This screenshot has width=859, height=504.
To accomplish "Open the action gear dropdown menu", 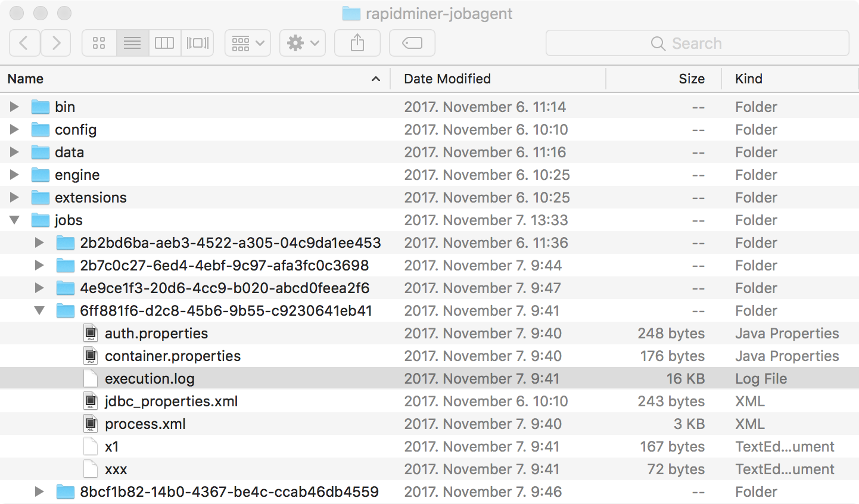I will [302, 42].
